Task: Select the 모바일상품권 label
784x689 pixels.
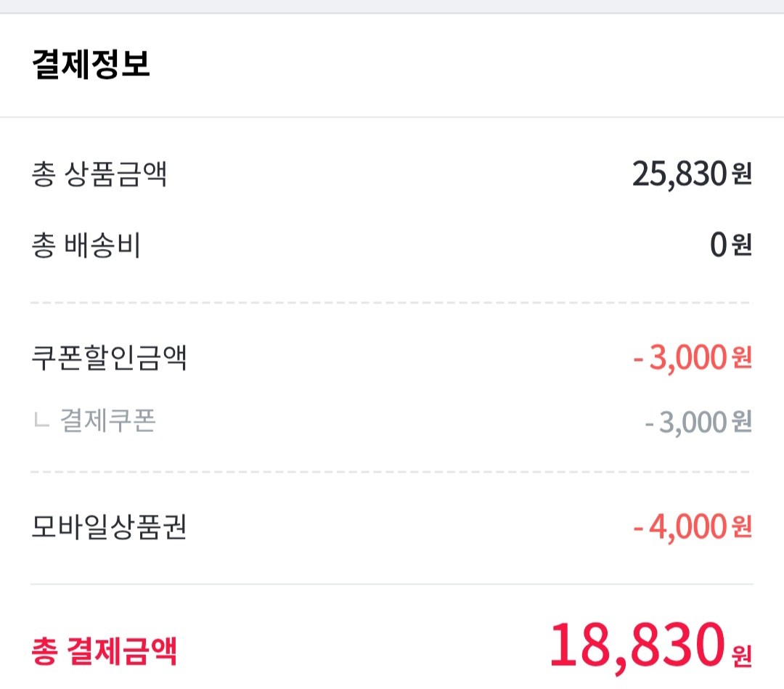Action: pos(109,527)
